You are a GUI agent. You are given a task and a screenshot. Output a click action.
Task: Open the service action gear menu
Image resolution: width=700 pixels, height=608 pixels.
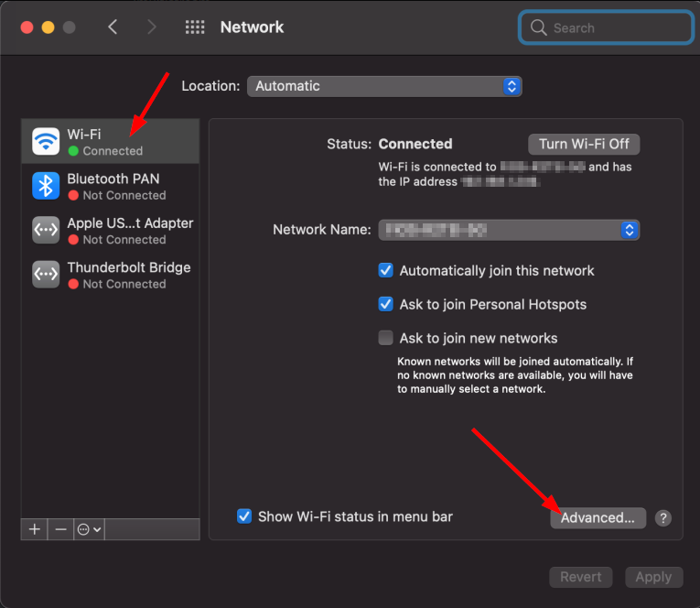click(x=90, y=529)
